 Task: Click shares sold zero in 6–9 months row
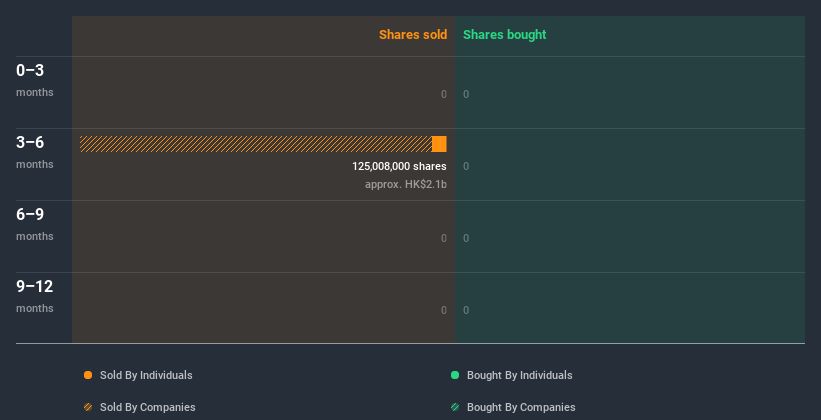(x=444, y=238)
